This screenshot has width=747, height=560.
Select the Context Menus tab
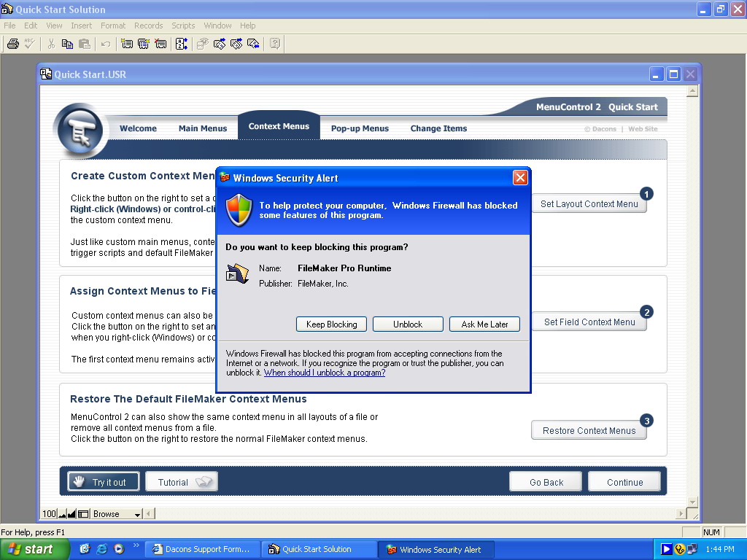pos(279,126)
